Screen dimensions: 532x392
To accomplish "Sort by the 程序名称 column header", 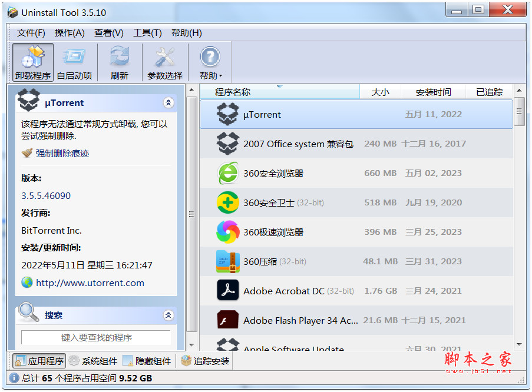I will (280, 92).
